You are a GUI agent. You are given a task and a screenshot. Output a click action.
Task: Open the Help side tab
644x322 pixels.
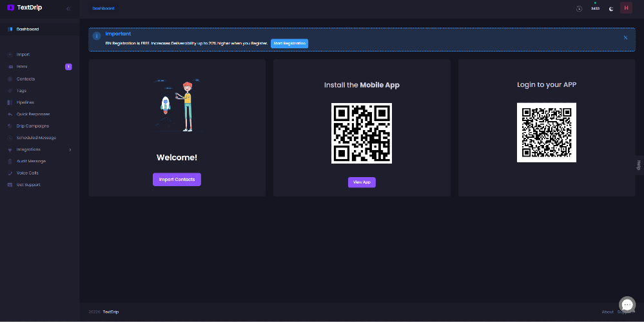pyautogui.click(x=638, y=164)
